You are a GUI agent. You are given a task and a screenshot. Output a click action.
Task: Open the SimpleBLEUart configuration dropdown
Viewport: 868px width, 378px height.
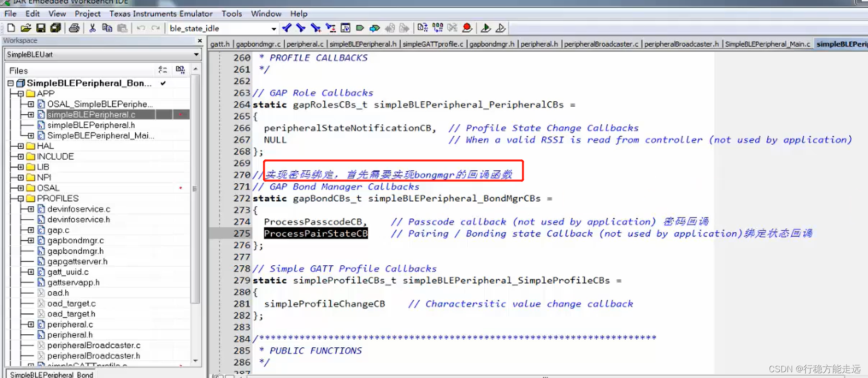[x=196, y=55]
